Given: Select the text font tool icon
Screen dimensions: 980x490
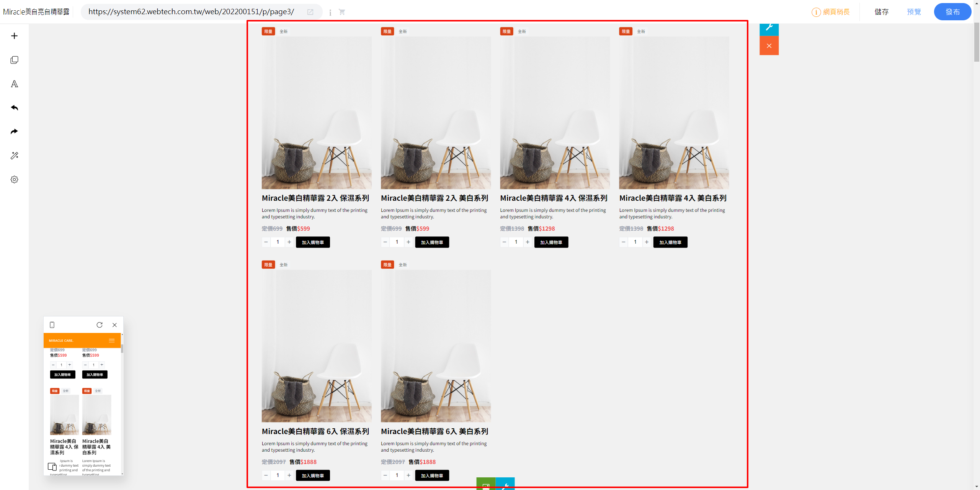Looking at the screenshot, I should pos(14,84).
